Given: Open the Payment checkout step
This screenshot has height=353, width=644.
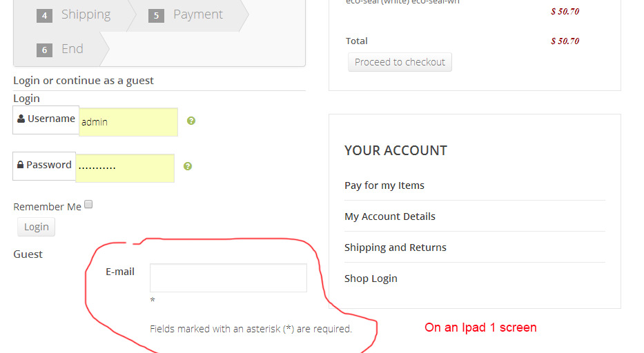Looking at the screenshot, I should pyautogui.click(x=188, y=14).
